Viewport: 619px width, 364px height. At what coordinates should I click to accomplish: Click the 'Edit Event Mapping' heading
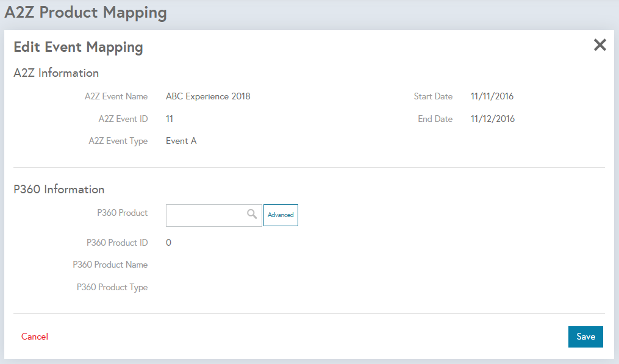pos(78,48)
